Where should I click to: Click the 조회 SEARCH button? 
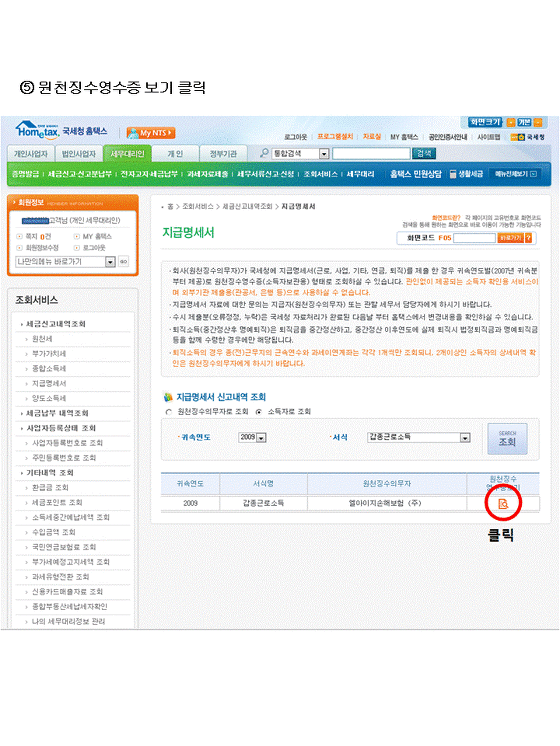[x=507, y=439]
